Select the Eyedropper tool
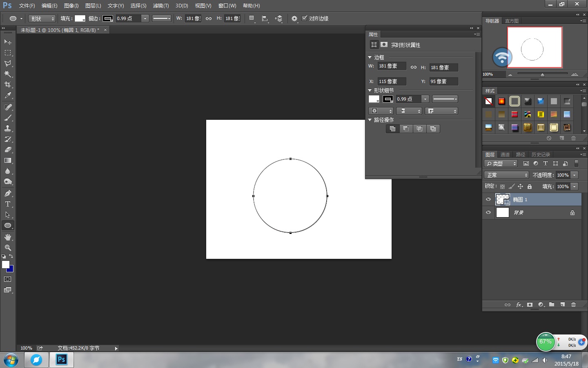 pyautogui.click(x=7, y=95)
